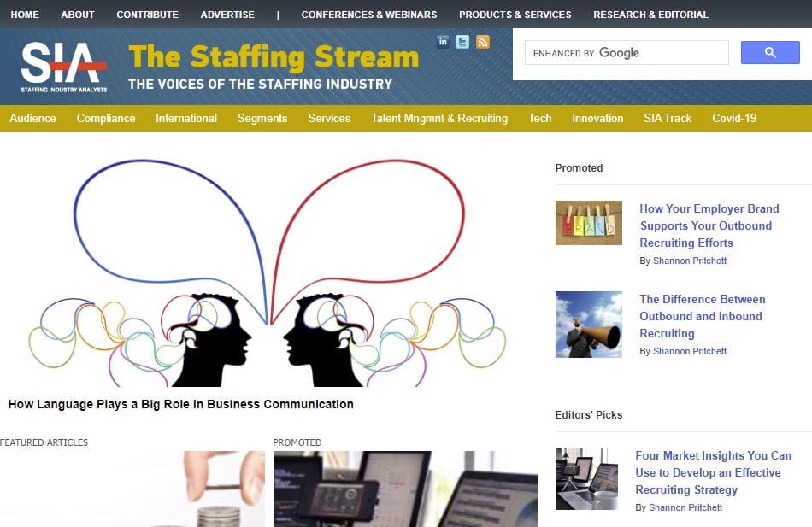Open How Your Employer Brand article link
The image size is (812, 527).
pyautogui.click(x=709, y=225)
